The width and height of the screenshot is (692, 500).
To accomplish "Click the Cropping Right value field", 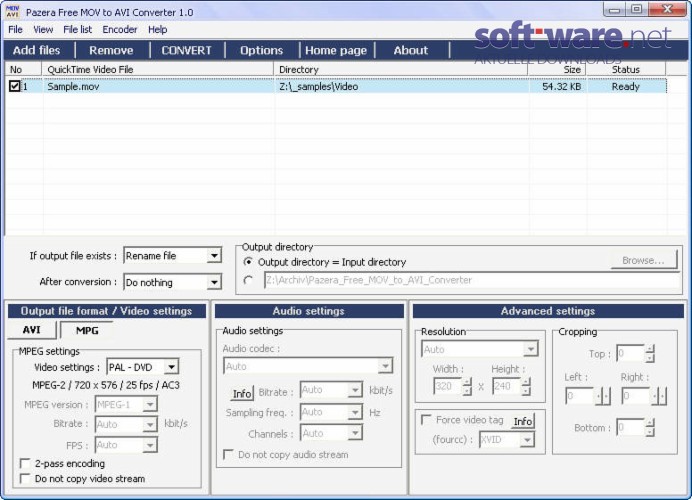I will (636, 396).
